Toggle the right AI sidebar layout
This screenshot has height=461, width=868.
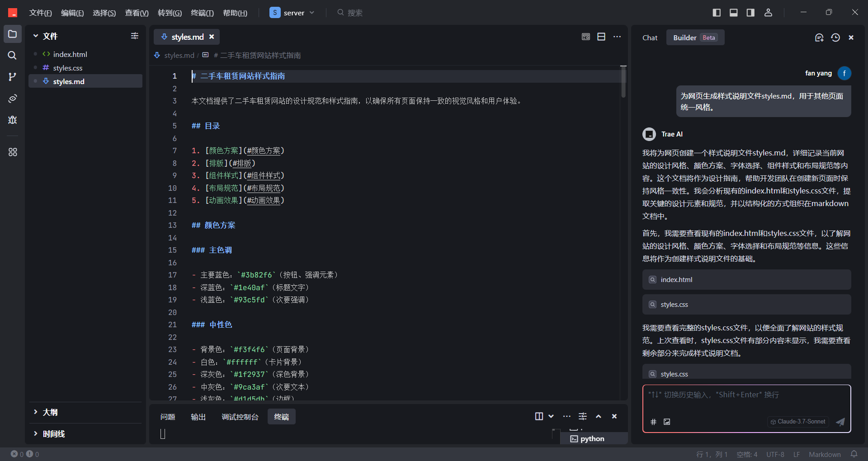[x=750, y=13]
